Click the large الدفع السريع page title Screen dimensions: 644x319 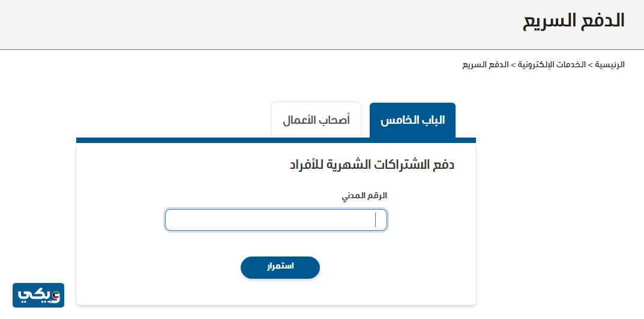point(574,21)
